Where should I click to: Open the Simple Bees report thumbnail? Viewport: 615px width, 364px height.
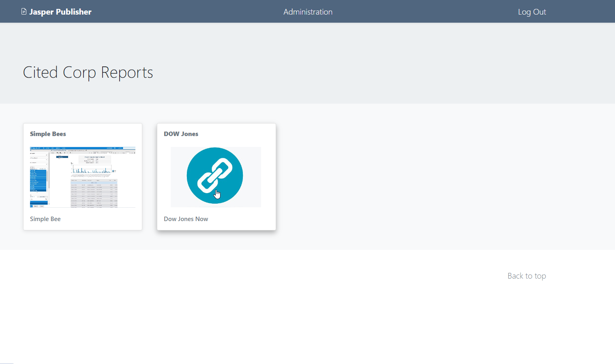click(83, 177)
